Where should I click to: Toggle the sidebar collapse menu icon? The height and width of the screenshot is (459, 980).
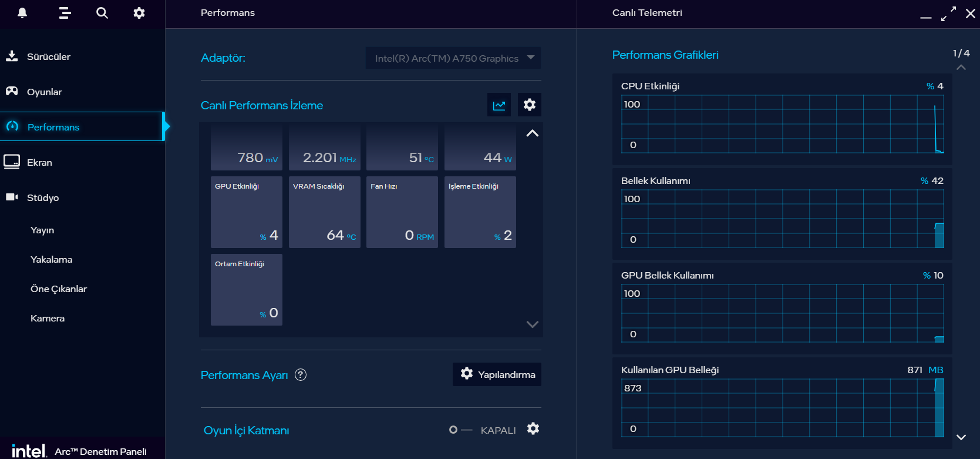65,13
